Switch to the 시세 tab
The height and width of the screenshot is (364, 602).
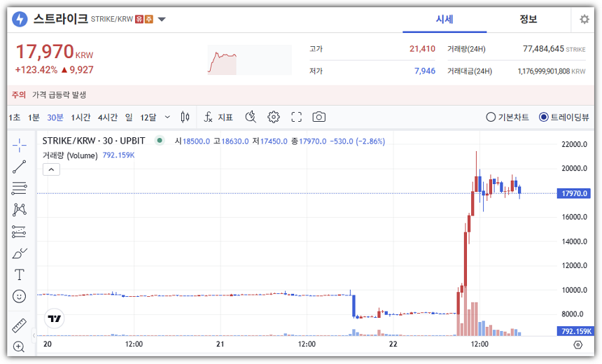point(444,19)
